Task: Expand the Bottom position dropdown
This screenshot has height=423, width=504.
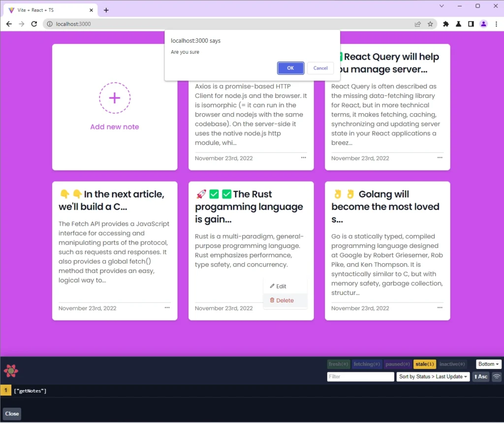Action: click(x=488, y=364)
